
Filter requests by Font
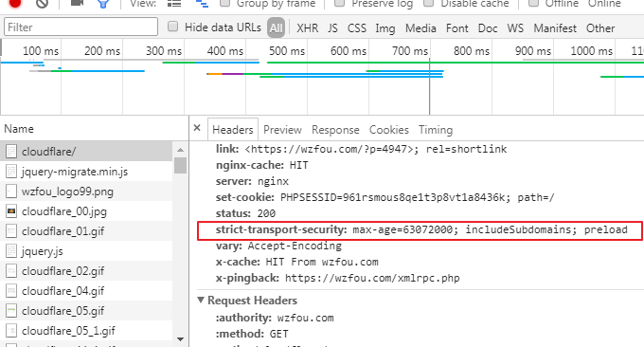[x=457, y=27]
